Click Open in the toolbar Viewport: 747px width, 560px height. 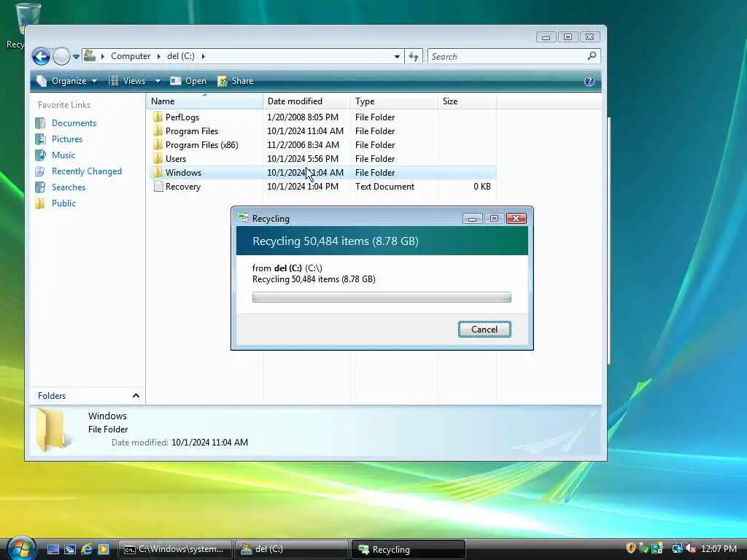click(x=189, y=81)
